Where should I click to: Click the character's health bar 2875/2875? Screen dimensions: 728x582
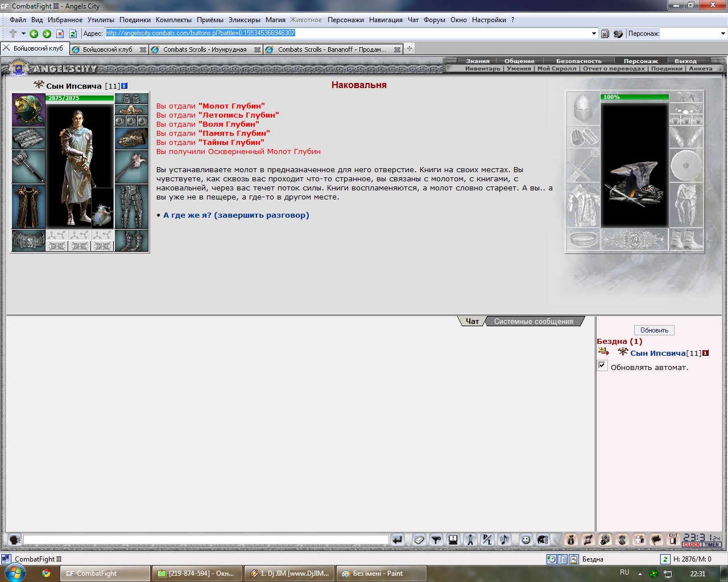pos(80,98)
